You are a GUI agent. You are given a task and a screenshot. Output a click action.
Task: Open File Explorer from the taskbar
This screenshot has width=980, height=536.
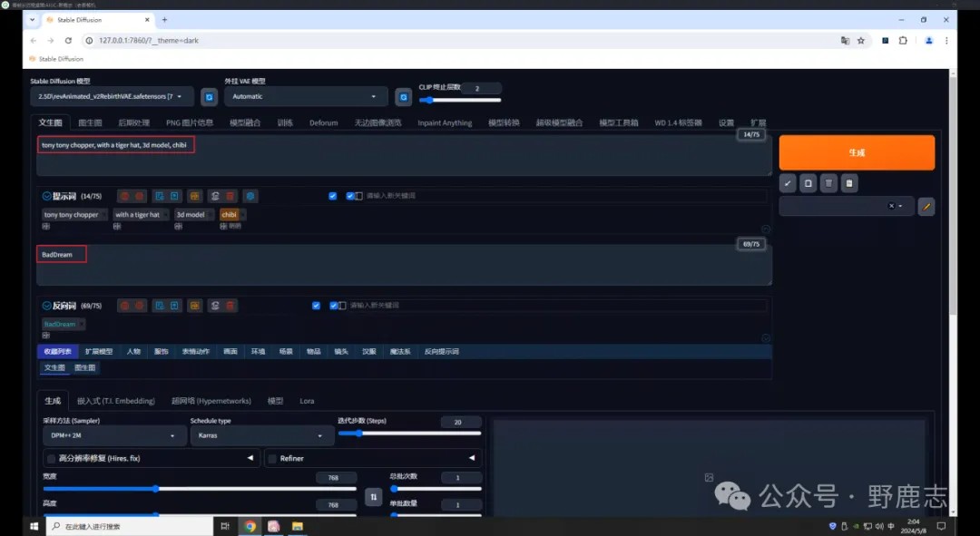[x=298, y=526]
